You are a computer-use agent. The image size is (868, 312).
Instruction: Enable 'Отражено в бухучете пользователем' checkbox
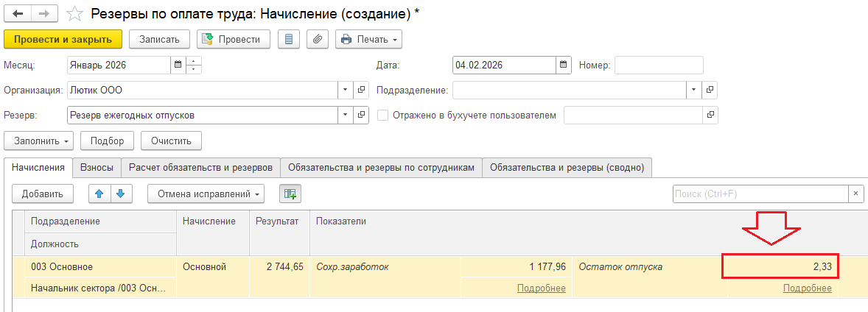[x=382, y=115]
